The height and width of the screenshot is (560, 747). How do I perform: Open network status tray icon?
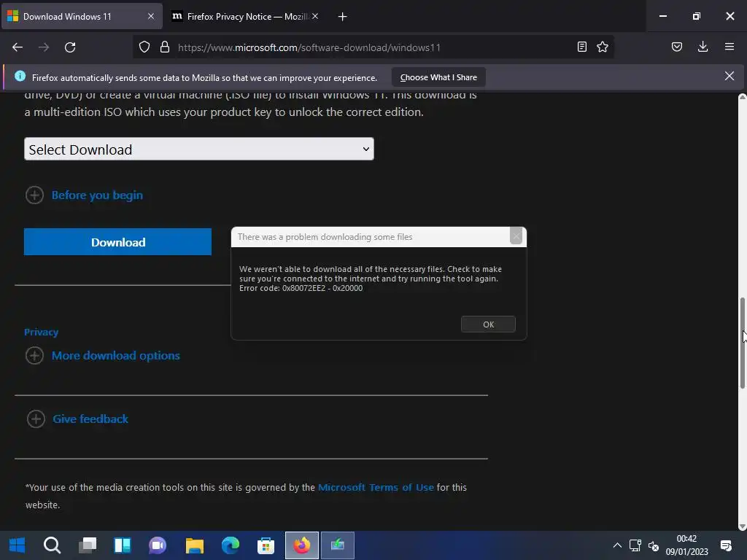click(x=635, y=545)
